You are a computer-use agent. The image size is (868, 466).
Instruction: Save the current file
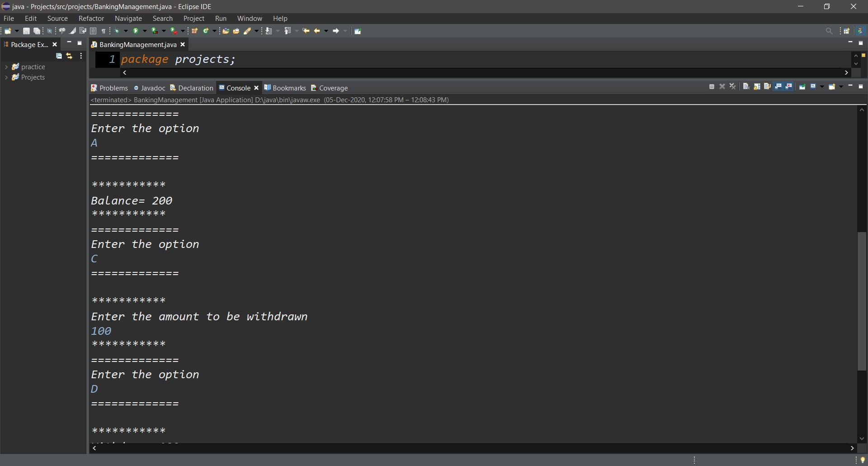click(26, 31)
